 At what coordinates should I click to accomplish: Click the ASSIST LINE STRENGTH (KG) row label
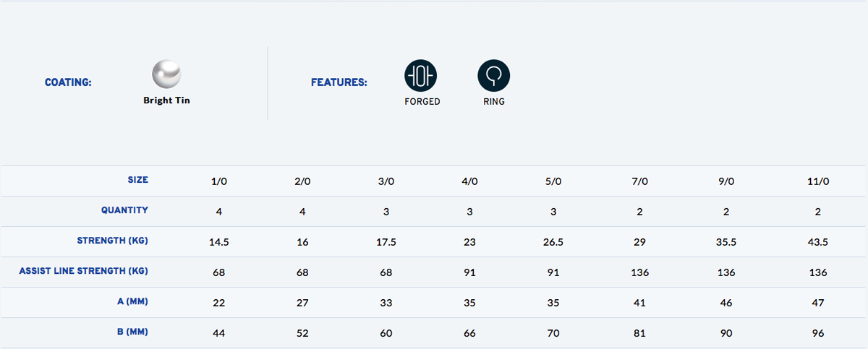[84, 271]
